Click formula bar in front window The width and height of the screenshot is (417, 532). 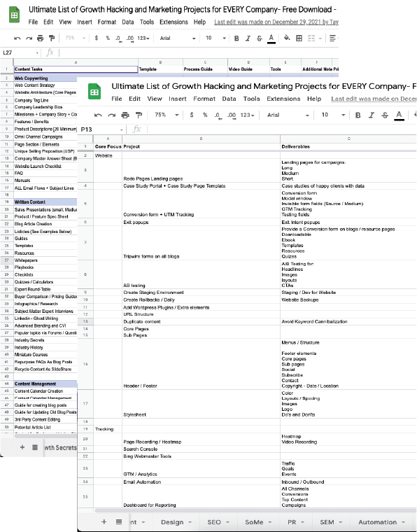coord(281,129)
